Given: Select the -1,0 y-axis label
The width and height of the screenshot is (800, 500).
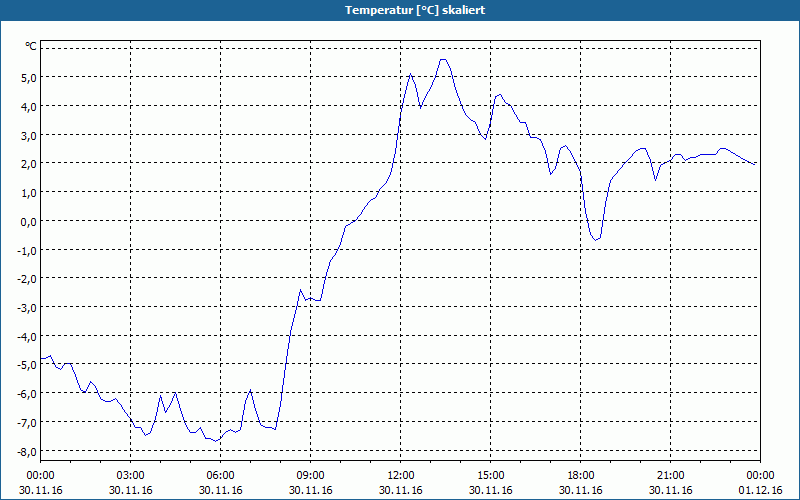Looking at the screenshot, I should (x=26, y=251).
